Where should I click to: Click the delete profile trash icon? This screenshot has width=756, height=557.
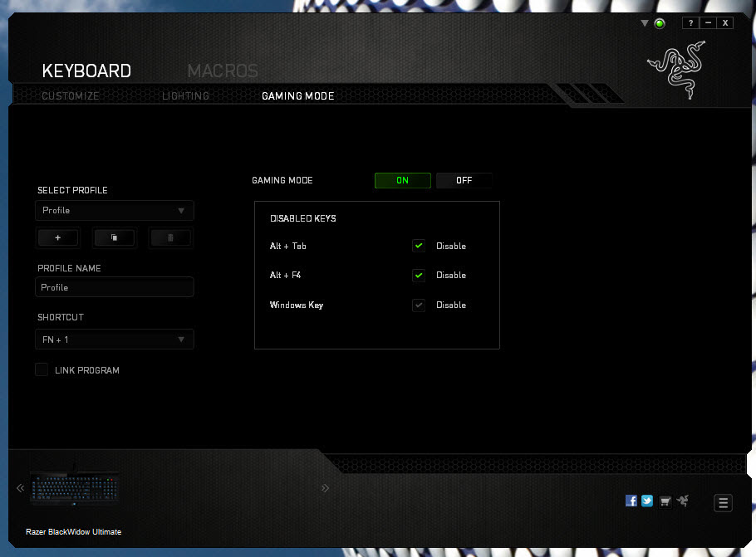pos(170,237)
